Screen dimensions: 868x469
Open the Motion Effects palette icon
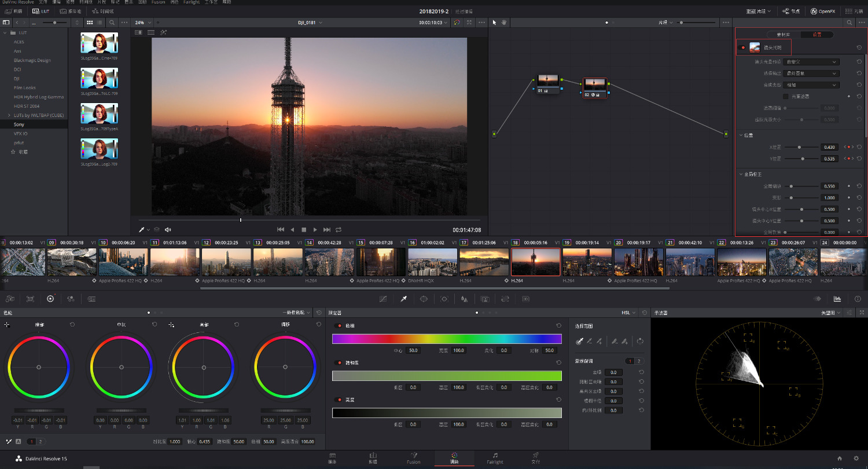click(x=91, y=299)
